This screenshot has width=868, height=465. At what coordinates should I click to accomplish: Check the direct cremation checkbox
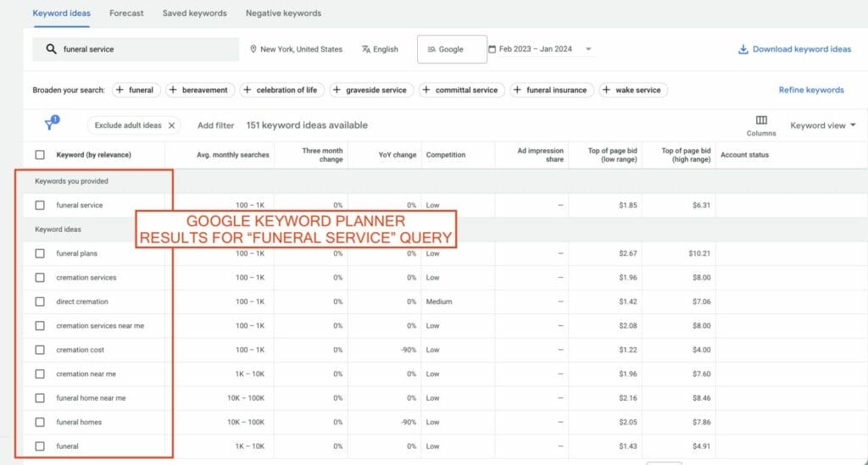point(40,302)
